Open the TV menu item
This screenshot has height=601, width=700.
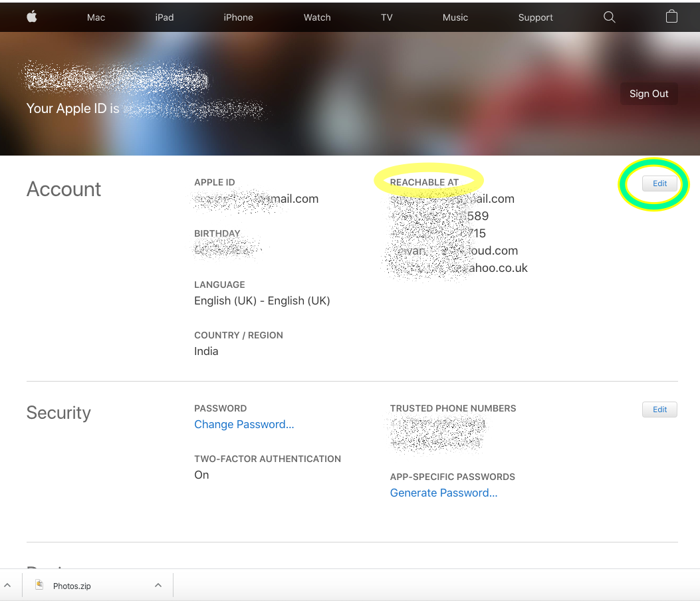[387, 17]
